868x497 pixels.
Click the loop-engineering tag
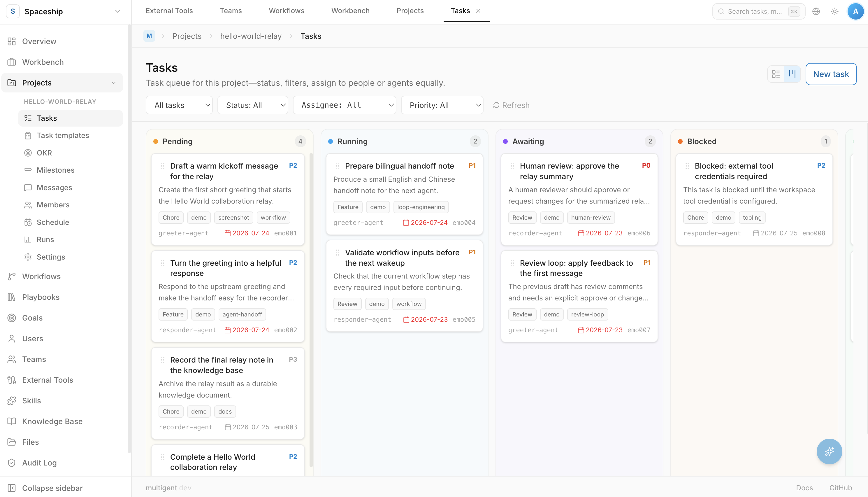[x=421, y=207]
